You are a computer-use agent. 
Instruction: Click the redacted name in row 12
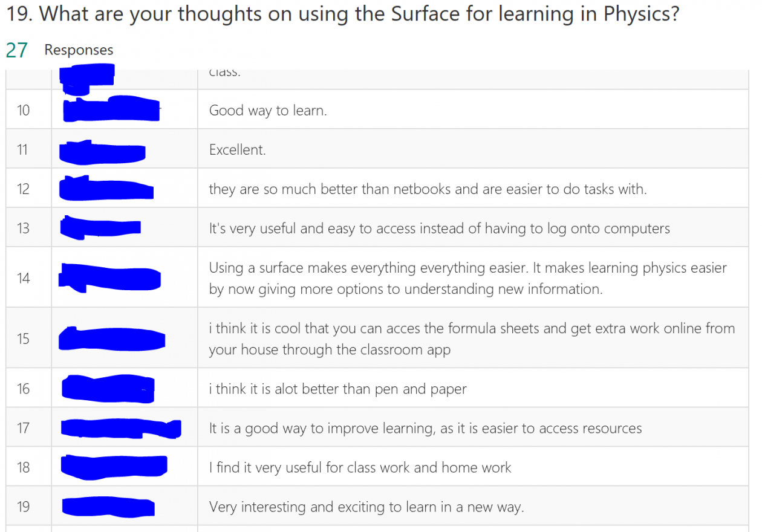(x=106, y=188)
